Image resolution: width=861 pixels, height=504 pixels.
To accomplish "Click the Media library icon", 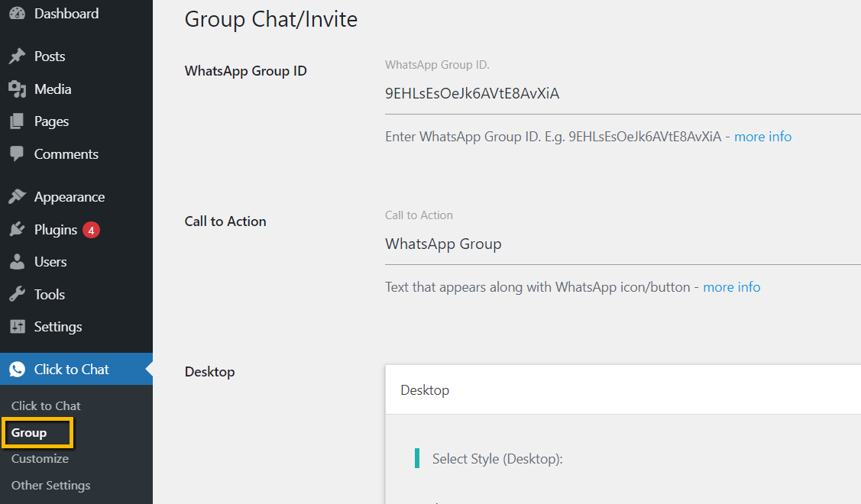I will click(17, 89).
